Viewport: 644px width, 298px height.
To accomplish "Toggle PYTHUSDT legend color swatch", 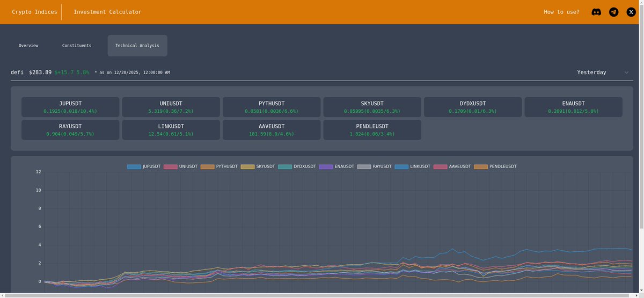I will click(208, 166).
